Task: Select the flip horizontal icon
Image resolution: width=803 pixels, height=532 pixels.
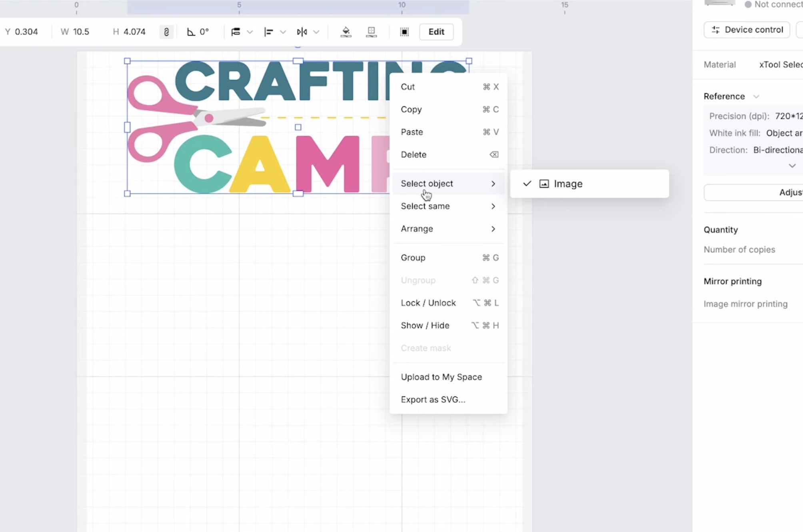Action: coord(302,32)
